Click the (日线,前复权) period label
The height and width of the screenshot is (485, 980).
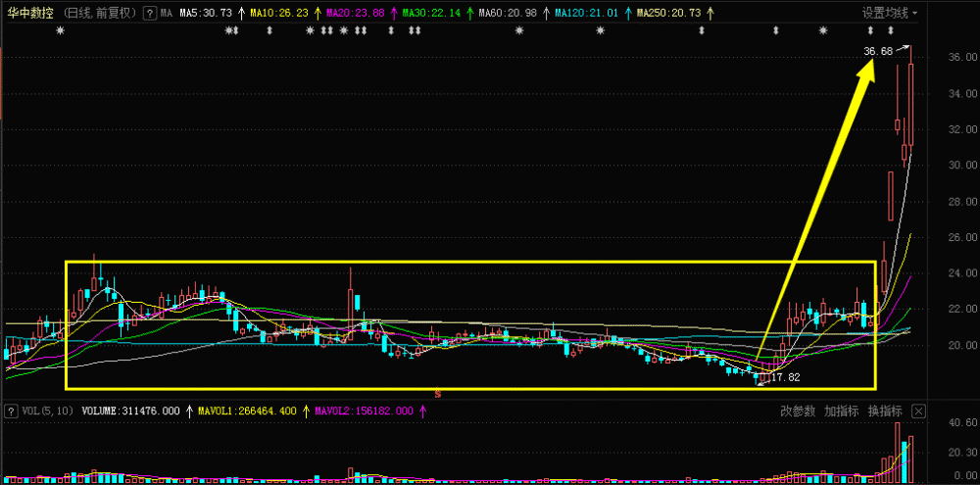pyautogui.click(x=101, y=13)
